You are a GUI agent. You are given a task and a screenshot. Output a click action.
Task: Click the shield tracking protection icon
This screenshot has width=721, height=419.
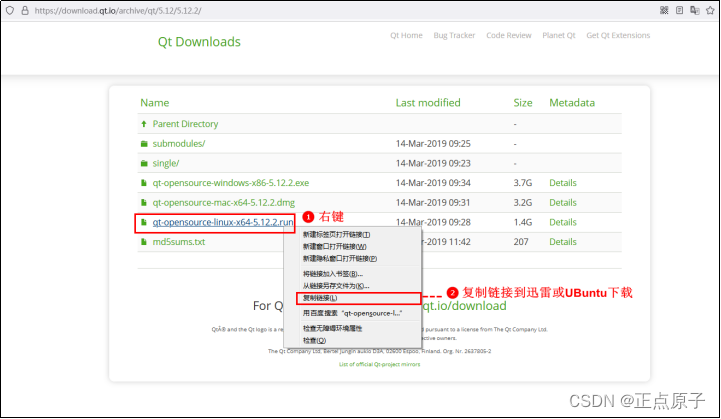[10, 11]
